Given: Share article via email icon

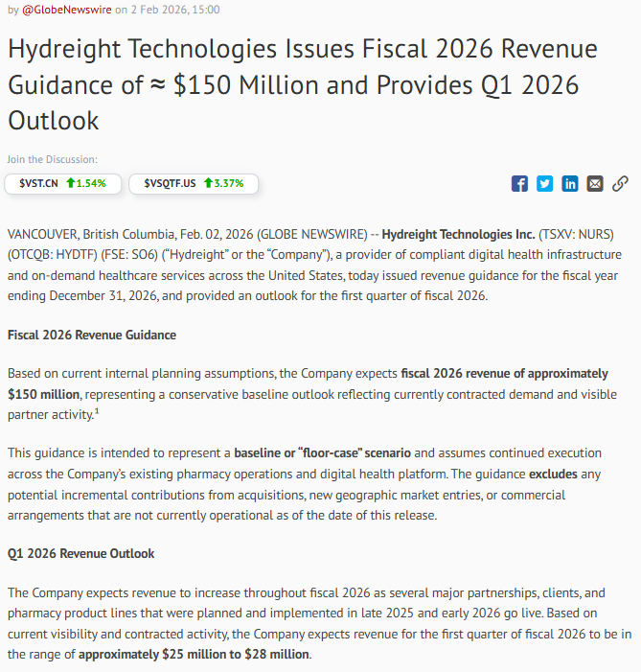Looking at the screenshot, I should pos(595,184).
